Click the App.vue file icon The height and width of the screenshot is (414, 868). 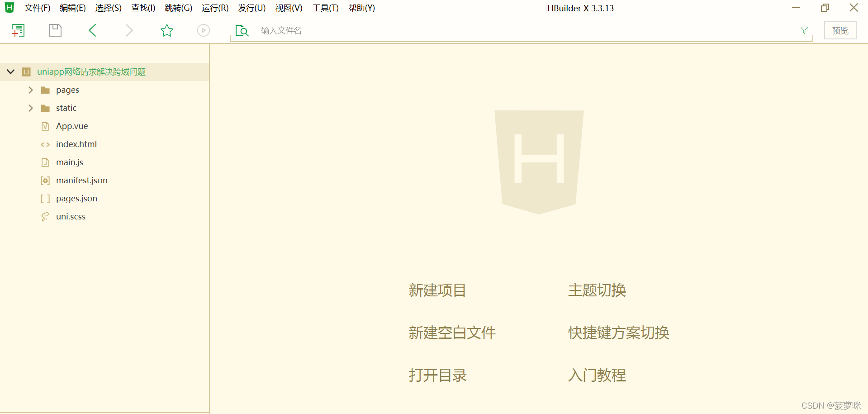[x=45, y=126]
